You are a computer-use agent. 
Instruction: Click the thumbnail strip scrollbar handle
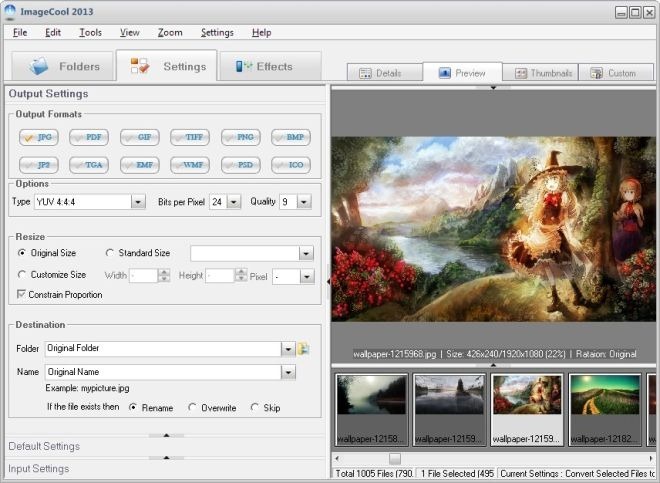pyautogui.click(x=394, y=458)
